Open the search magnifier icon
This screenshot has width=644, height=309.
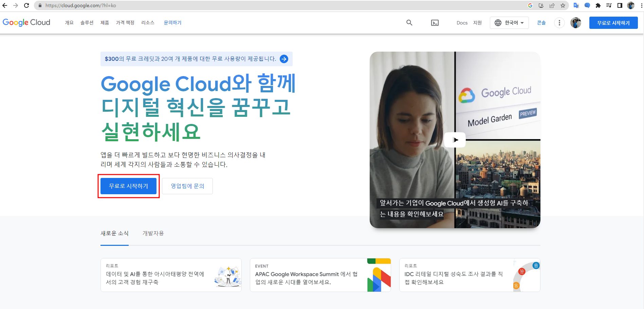tap(409, 23)
